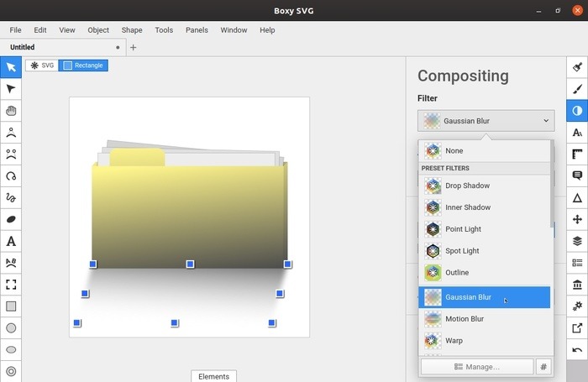The width and height of the screenshot is (588, 382).
Task: Click the folder's yellow tab shape
Action: click(137, 157)
